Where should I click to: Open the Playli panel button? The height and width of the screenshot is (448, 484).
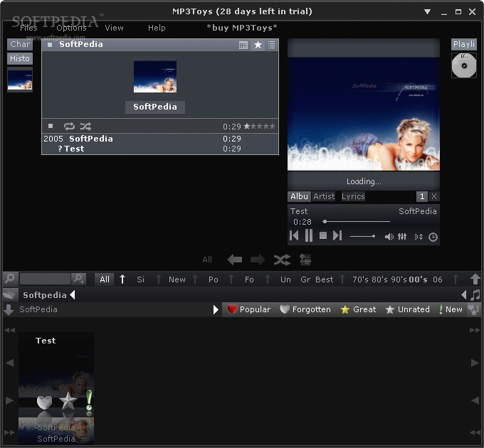[x=463, y=44]
